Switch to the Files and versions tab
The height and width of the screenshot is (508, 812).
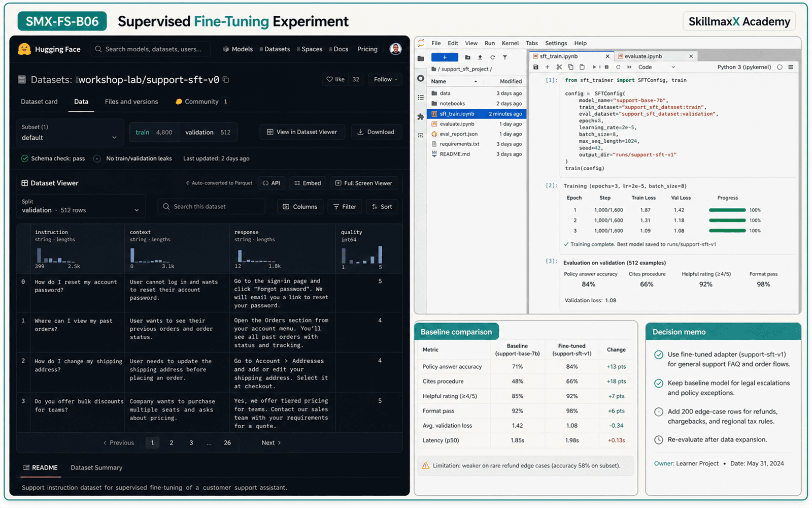[131, 102]
